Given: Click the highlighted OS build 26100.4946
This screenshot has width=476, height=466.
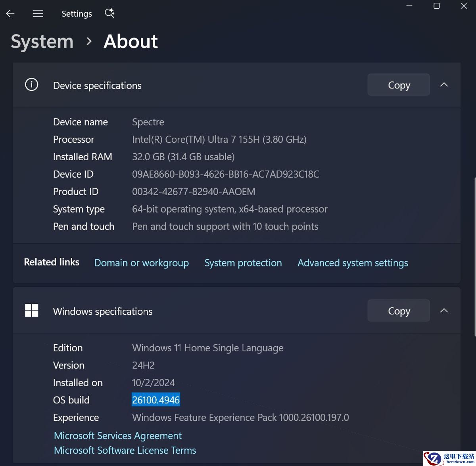Looking at the screenshot, I should tap(156, 400).
